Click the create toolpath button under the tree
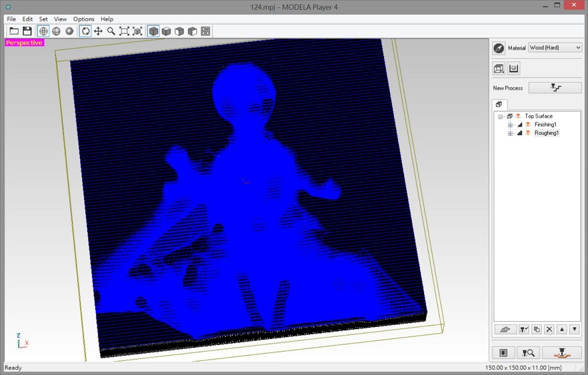The width and height of the screenshot is (588, 375). 505,329
